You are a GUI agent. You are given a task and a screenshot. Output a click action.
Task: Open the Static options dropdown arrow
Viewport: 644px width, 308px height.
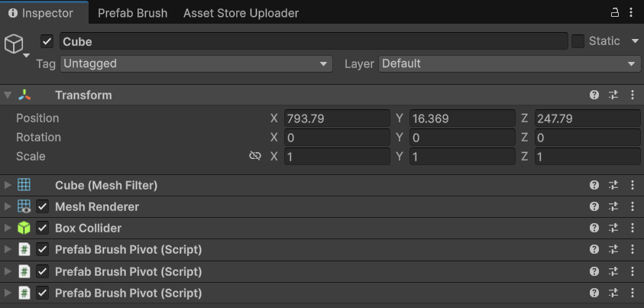(x=636, y=41)
